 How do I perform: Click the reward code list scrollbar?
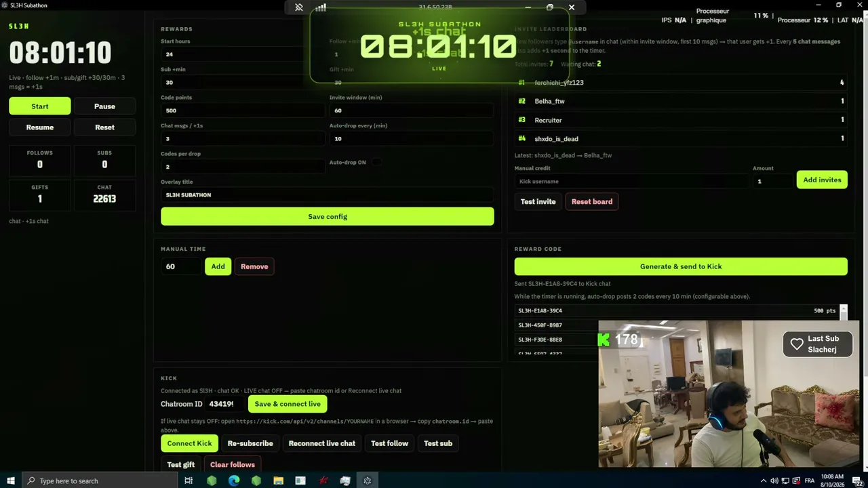click(x=844, y=312)
